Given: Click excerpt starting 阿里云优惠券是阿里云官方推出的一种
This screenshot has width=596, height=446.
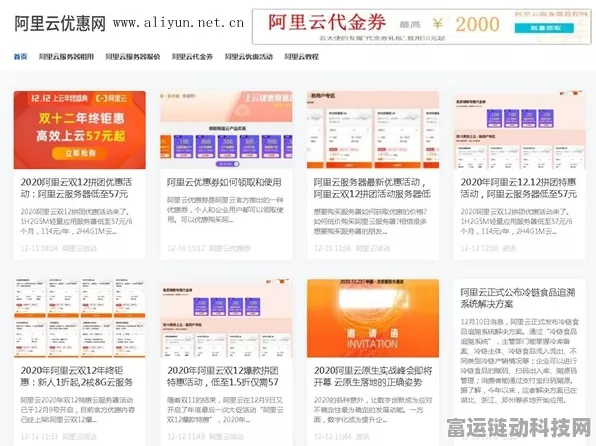Looking at the screenshot, I should point(225,210).
